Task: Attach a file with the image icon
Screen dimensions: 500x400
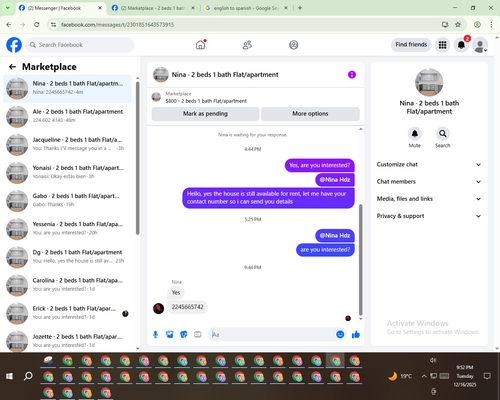Action: (x=170, y=334)
